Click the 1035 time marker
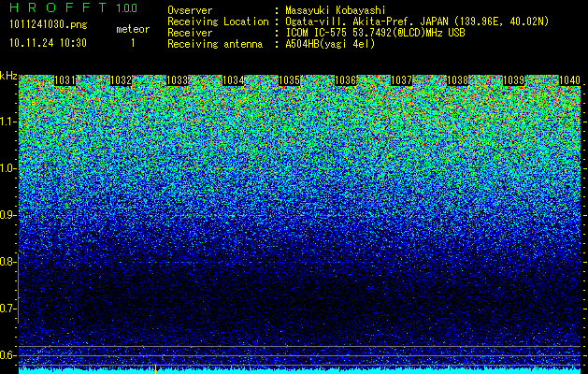 pos(290,80)
